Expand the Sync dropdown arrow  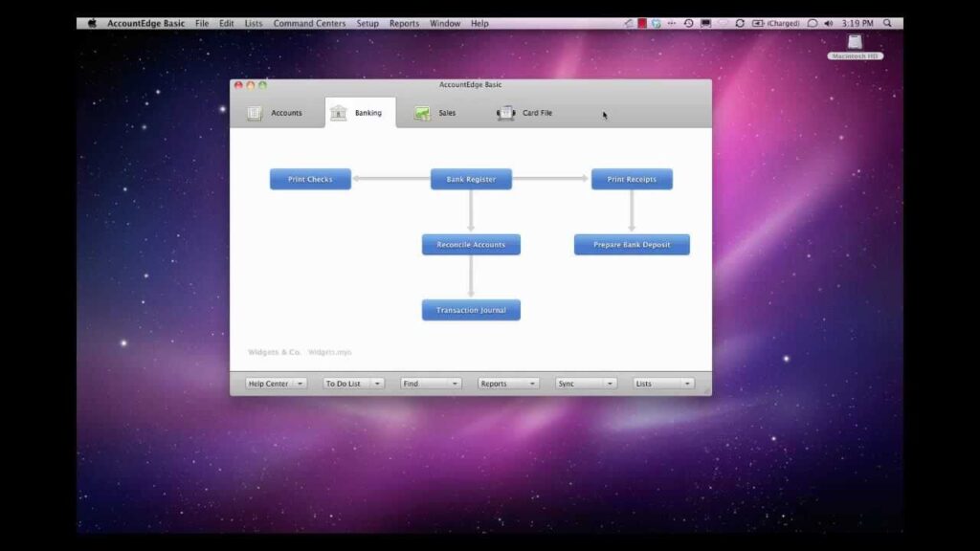(x=610, y=384)
